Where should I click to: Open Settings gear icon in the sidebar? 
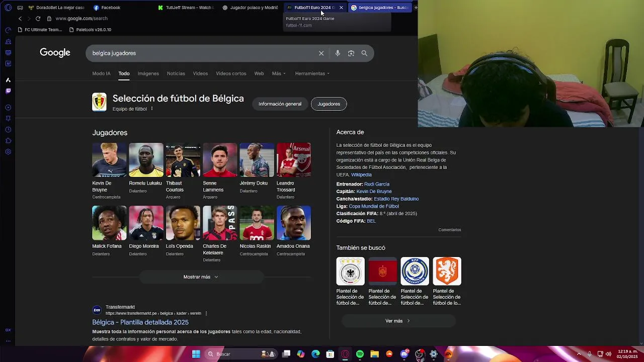8,152
